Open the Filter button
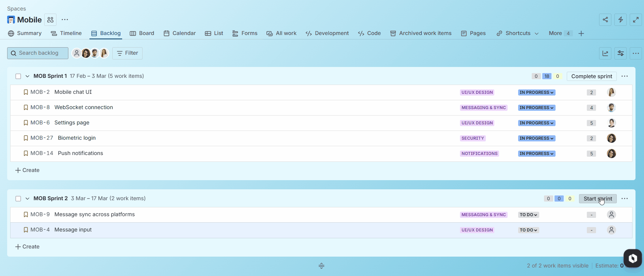The width and height of the screenshot is (644, 276). [127, 53]
